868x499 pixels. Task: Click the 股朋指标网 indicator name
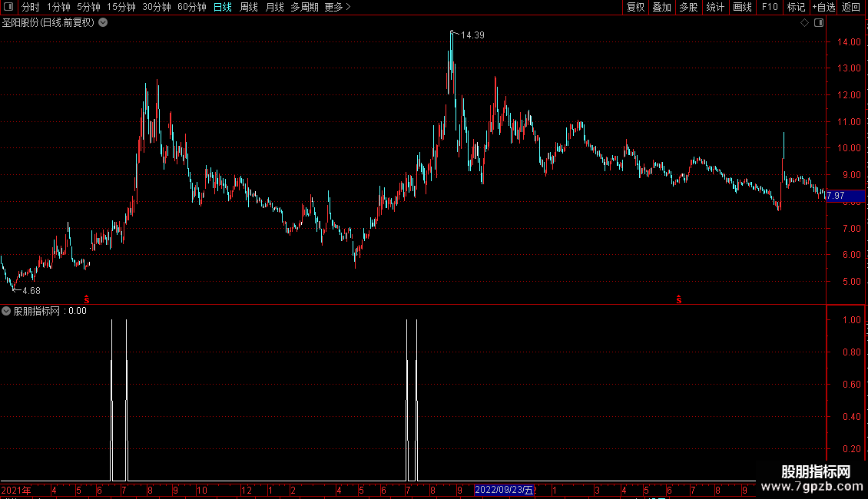[x=37, y=311]
